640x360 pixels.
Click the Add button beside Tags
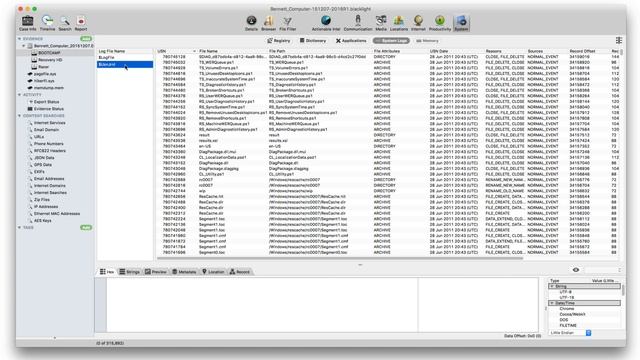tap(86, 227)
